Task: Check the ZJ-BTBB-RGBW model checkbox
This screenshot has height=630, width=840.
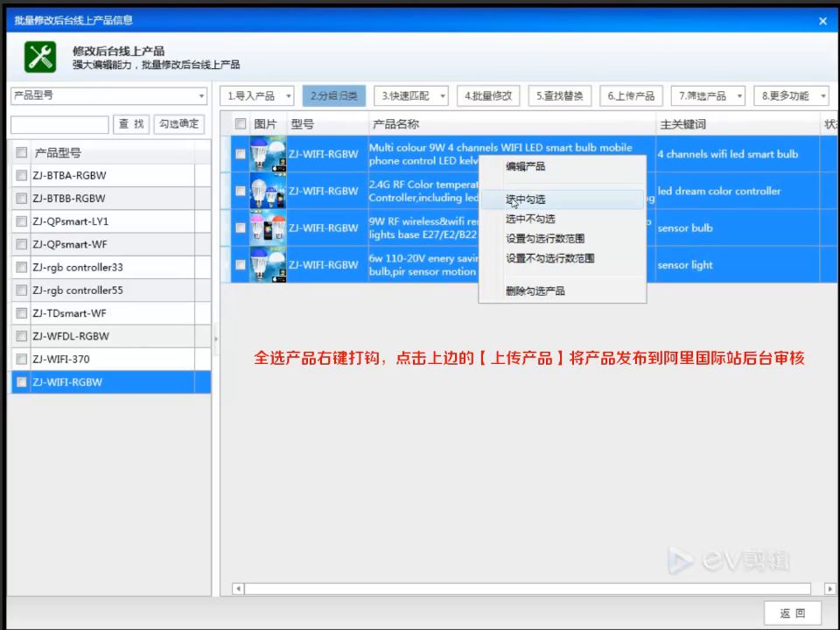Action: tap(21, 199)
